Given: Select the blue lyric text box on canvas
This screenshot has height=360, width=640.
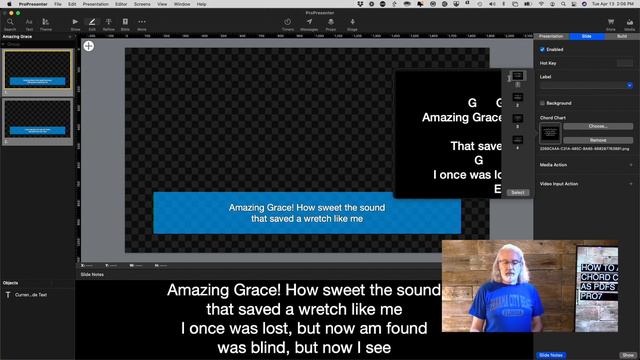Looking at the screenshot, I should click(307, 213).
